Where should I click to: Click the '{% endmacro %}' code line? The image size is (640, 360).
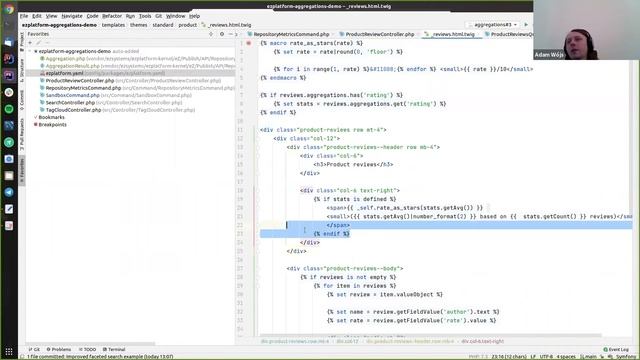(283, 78)
